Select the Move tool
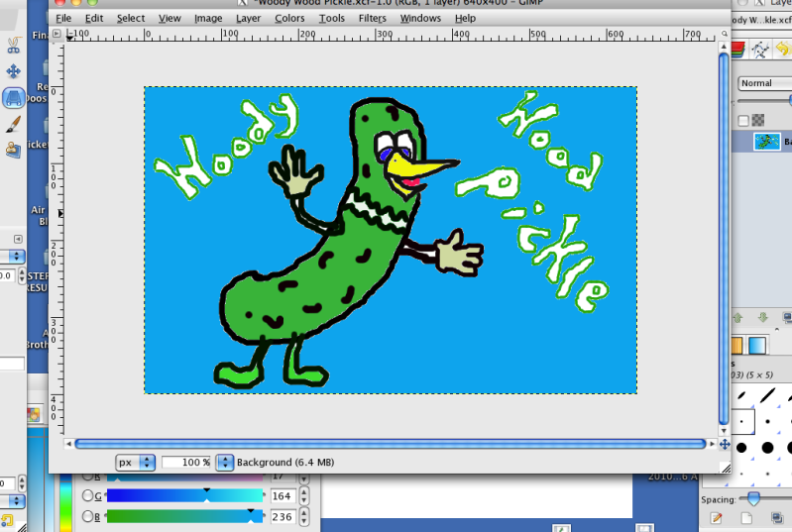The width and height of the screenshot is (792, 532). (x=13, y=71)
